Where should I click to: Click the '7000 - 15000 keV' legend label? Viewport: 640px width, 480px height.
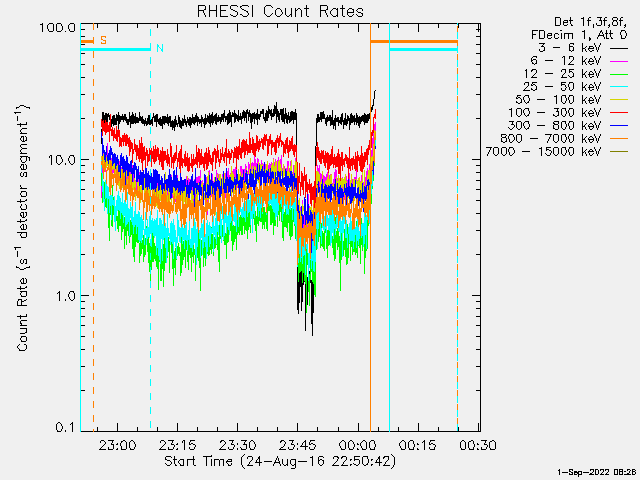(x=543, y=152)
